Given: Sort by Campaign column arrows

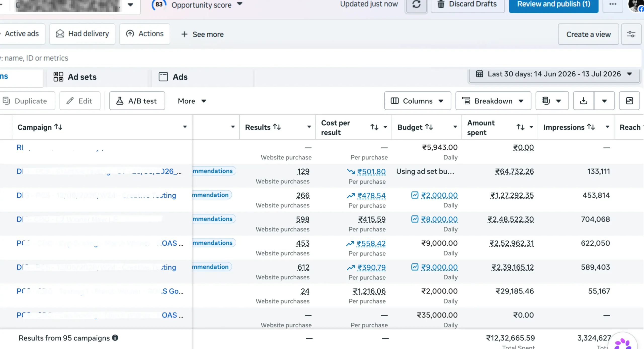Looking at the screenshot, I should (58, 127).
